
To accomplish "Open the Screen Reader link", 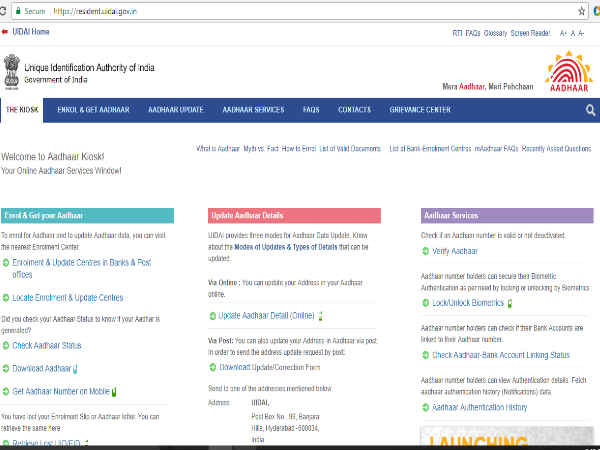I will [530, 33].
